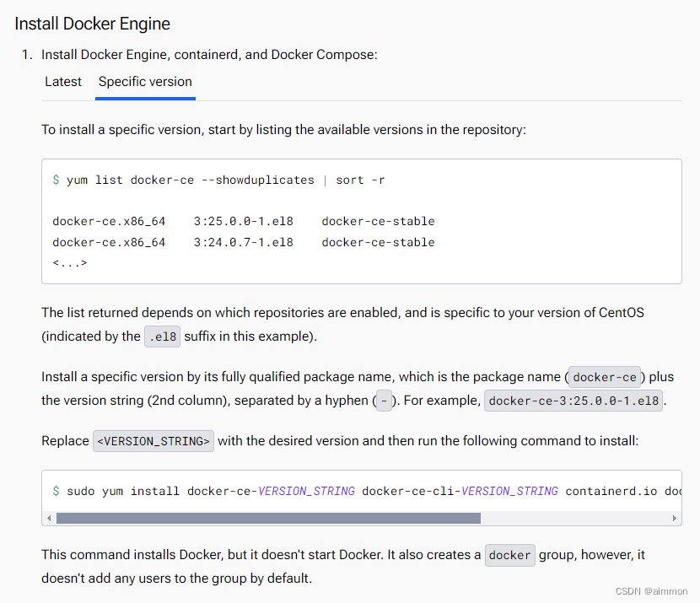Select the docker-ce-stable repository text
The height and width of the screenshot is (603, 700).
point(378,221)
